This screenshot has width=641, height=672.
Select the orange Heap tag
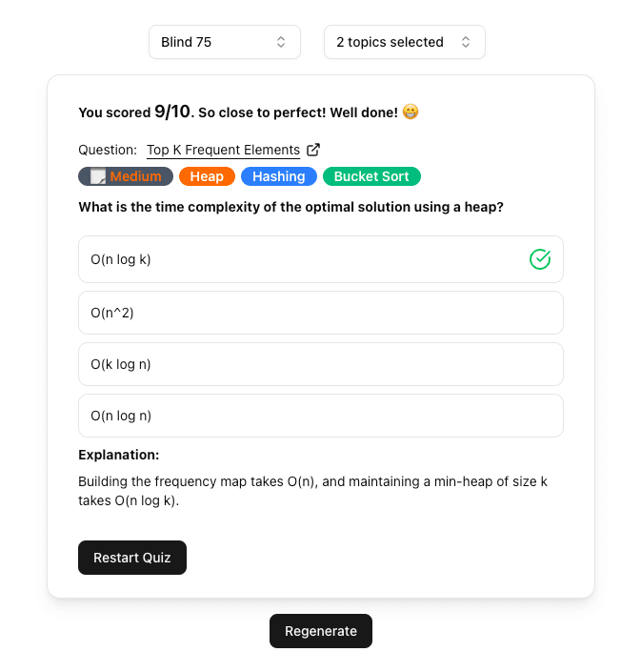point(207,176)
